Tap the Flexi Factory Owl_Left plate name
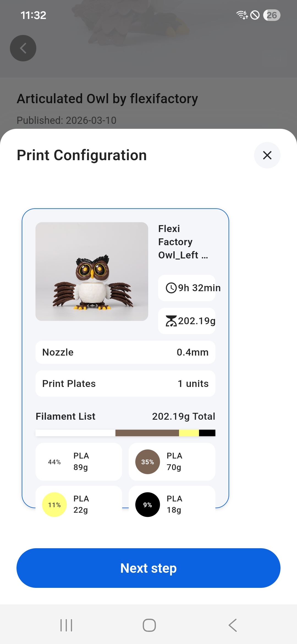Image resolution: width=297 pixels, height=644 pixels. pos(183,242)
